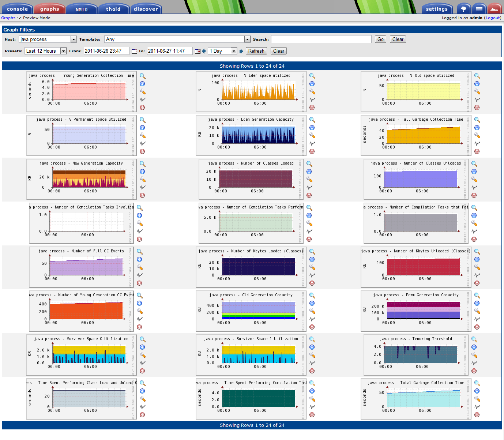Click the Clear button next to Go
This screenshot has height=440, width=504.
click(398, 39)
